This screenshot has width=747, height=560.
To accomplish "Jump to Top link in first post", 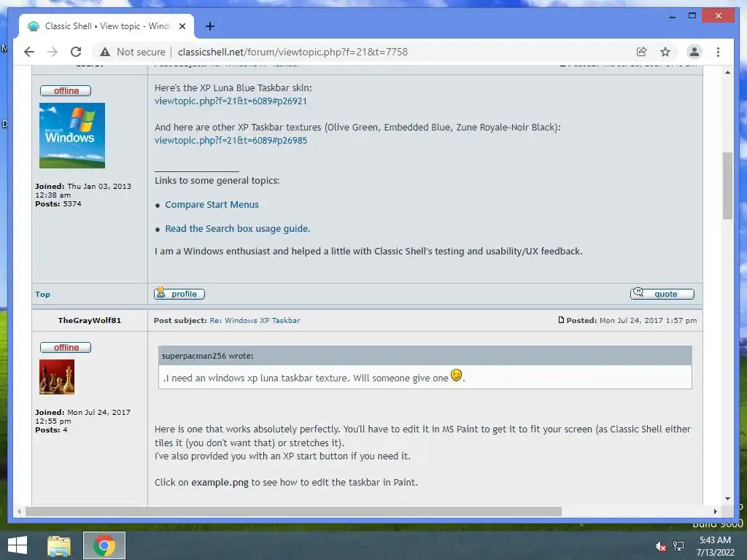I will [x=42, y=295].
